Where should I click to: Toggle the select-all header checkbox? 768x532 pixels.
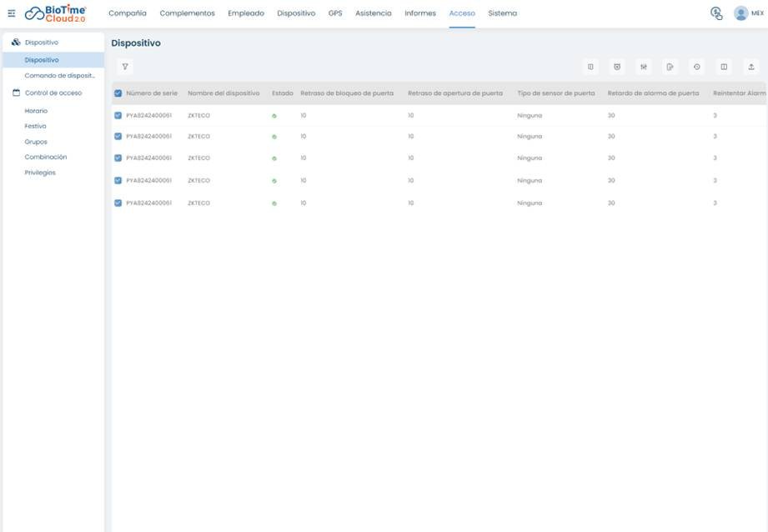118,93
